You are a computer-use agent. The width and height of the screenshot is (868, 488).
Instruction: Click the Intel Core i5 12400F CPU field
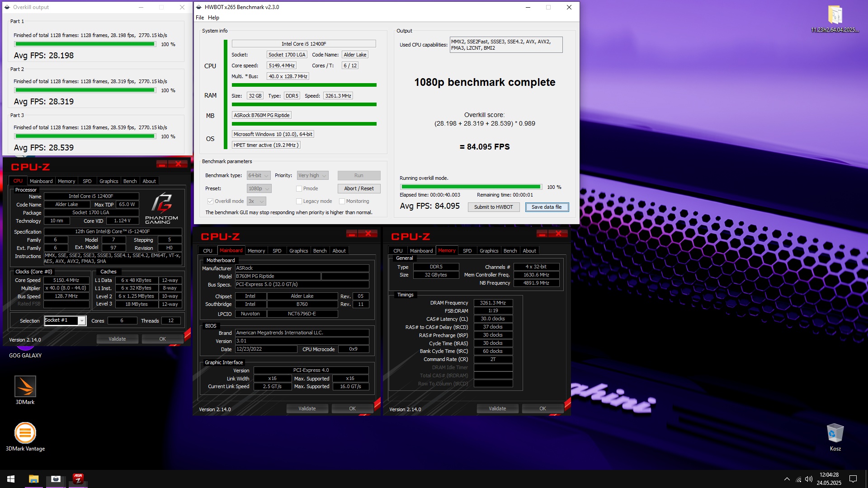(x=304, y=44)
